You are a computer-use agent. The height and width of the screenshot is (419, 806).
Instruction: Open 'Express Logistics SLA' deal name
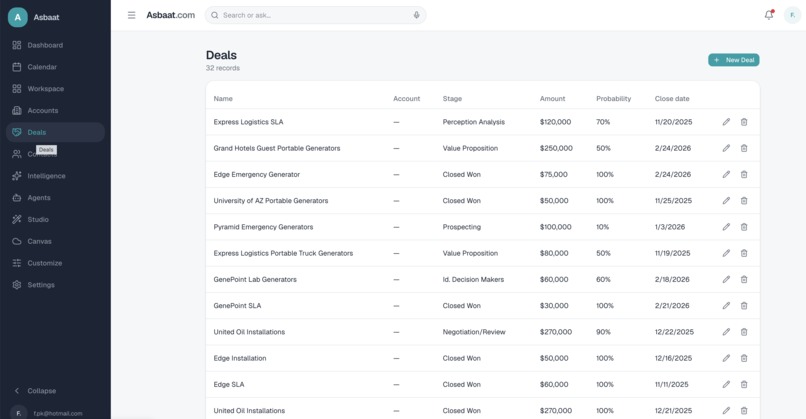(x=248, y=122)
